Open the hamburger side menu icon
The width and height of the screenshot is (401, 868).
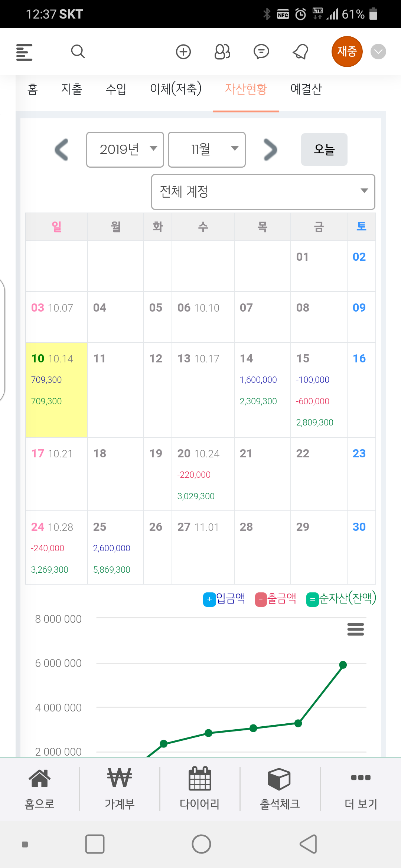click(x=25, y=52)
